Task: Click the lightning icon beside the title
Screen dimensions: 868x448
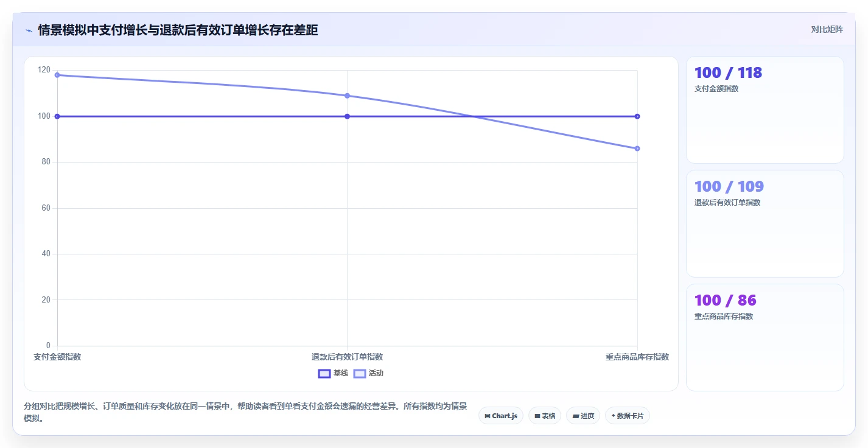Action: [29, 30]
